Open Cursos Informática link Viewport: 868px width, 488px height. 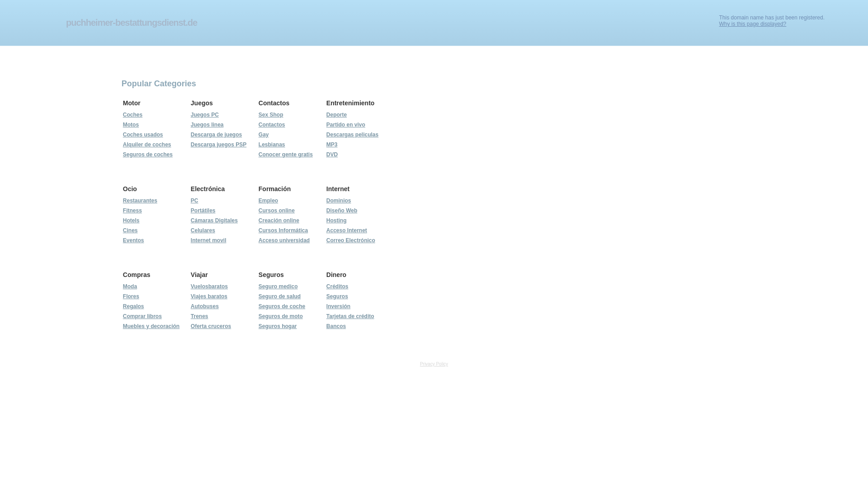[x=283, y=230]
